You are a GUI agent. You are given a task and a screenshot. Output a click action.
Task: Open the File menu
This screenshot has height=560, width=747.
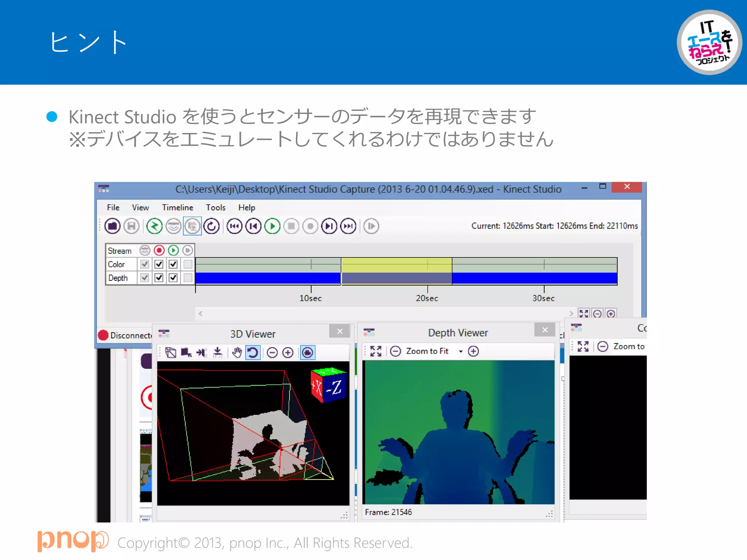[x=113, y=207]
